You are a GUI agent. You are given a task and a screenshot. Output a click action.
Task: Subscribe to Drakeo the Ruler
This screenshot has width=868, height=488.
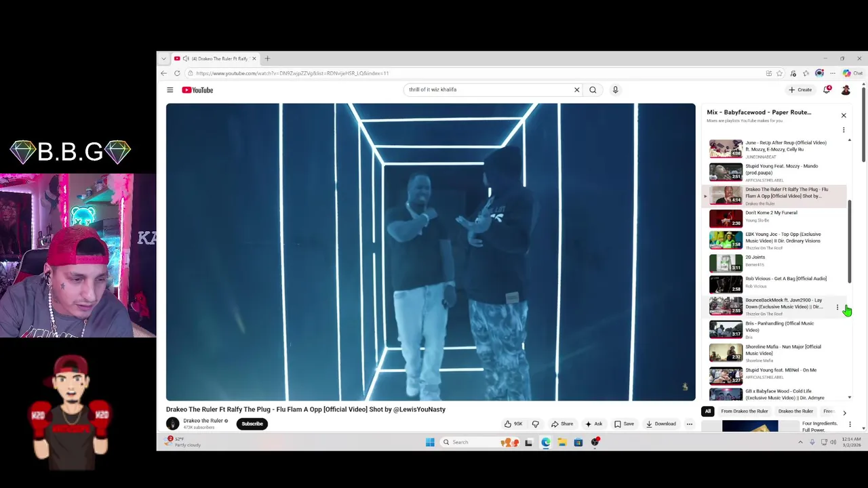point(252,424)
